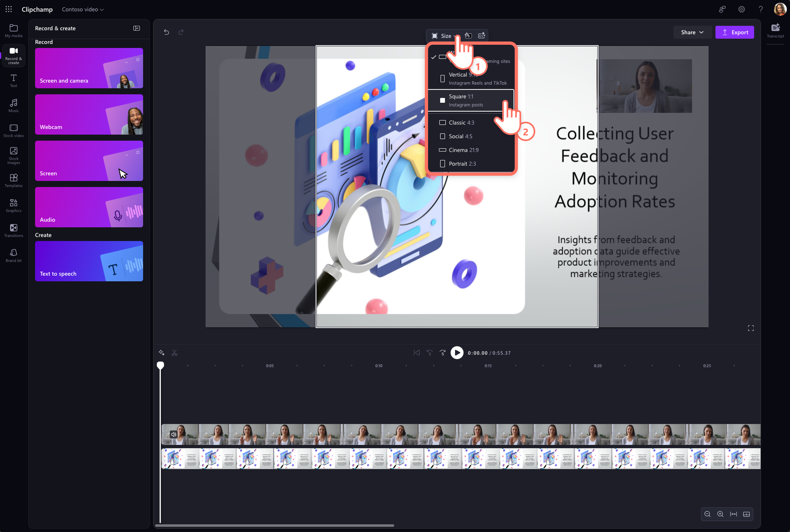Zoom out the timeline

[x=707, y=514]
